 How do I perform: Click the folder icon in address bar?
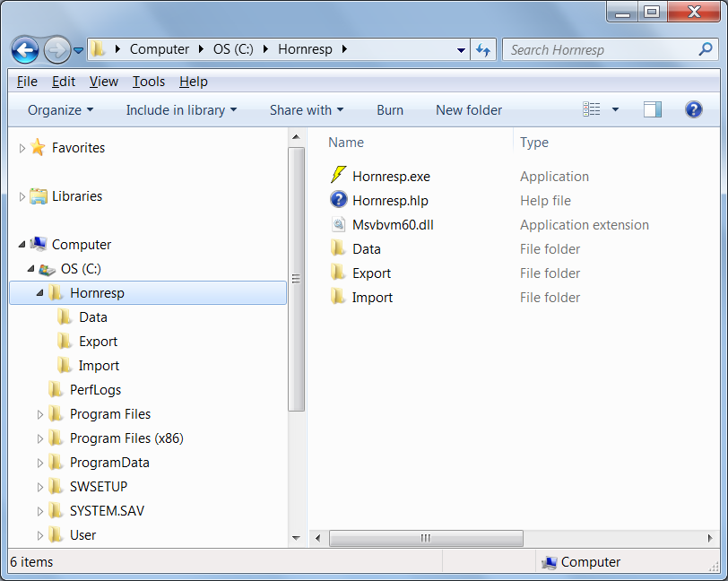pos(98,48)
